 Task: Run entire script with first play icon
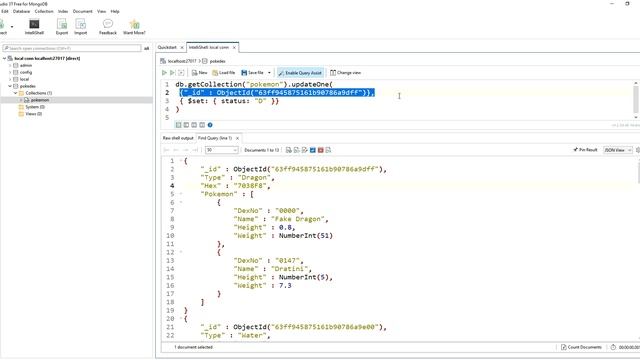point(164,73)
